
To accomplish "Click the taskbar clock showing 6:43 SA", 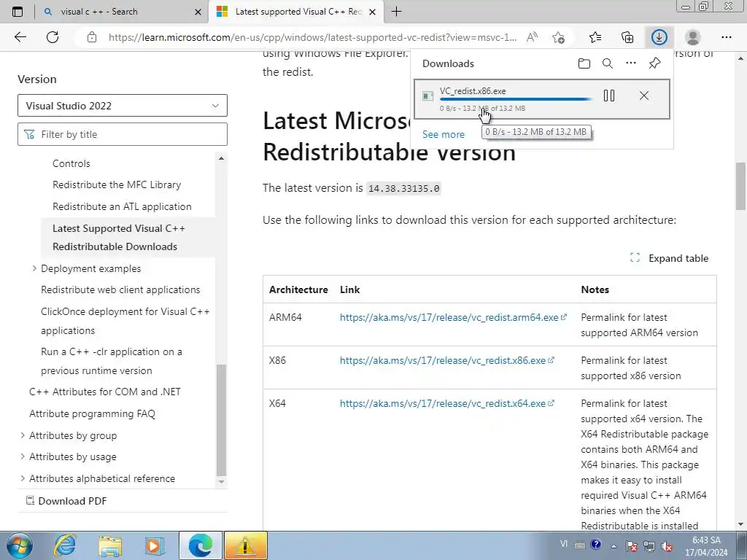I will pos(706,545).
